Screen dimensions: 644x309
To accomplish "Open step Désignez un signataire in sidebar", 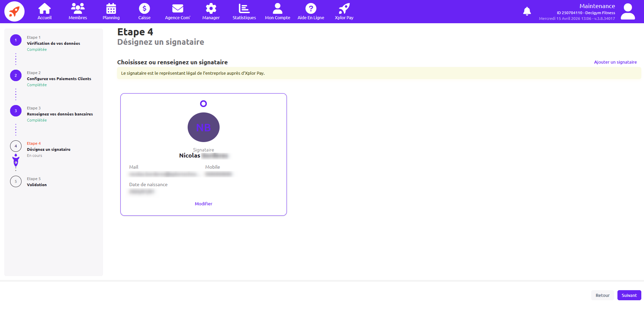I will [x=49, y=149].
